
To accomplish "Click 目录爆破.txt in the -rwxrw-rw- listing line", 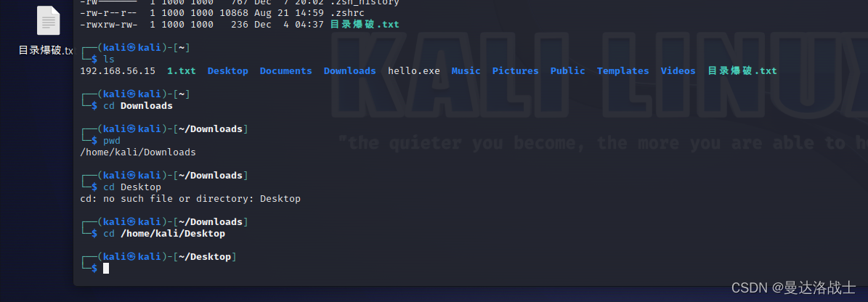I will point(365,25).
